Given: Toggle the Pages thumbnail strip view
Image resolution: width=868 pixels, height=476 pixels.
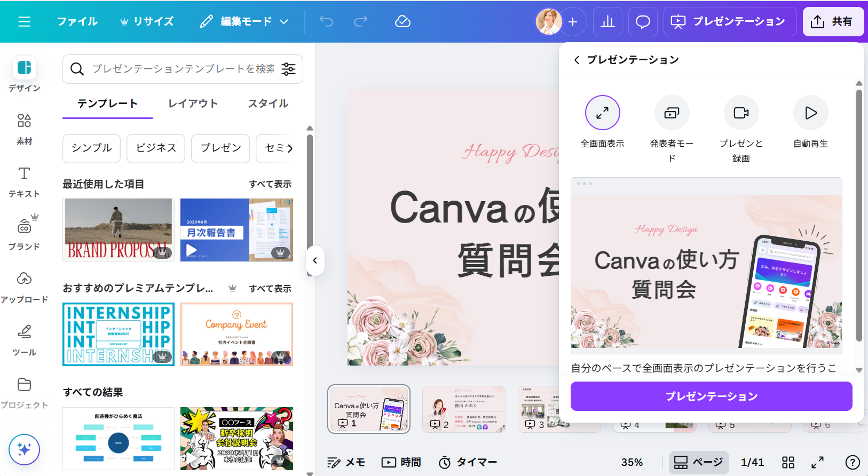Looking at the screenshot, I should 699,462.
